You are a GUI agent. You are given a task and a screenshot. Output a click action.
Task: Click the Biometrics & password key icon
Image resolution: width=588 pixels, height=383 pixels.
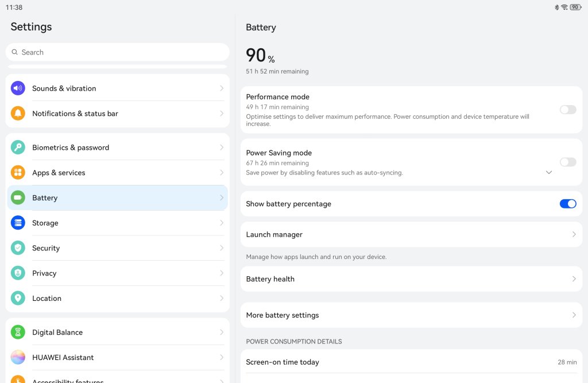coord(18,148)
